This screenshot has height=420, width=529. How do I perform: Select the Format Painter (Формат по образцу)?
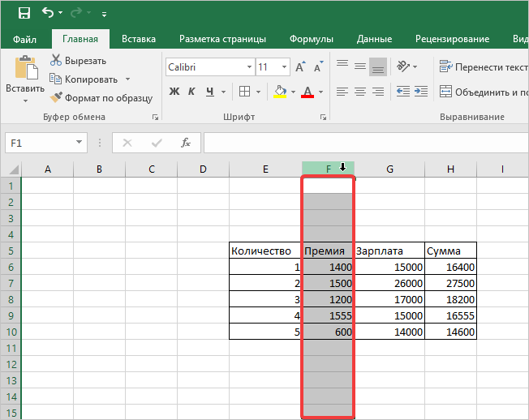tap(101, 97)
